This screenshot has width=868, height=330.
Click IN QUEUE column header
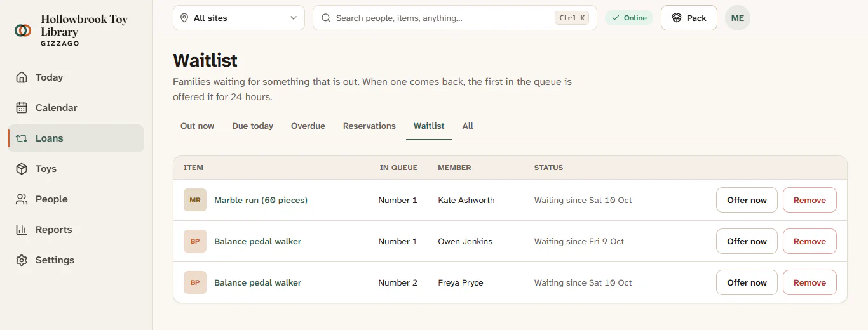[x=398, y=168]
